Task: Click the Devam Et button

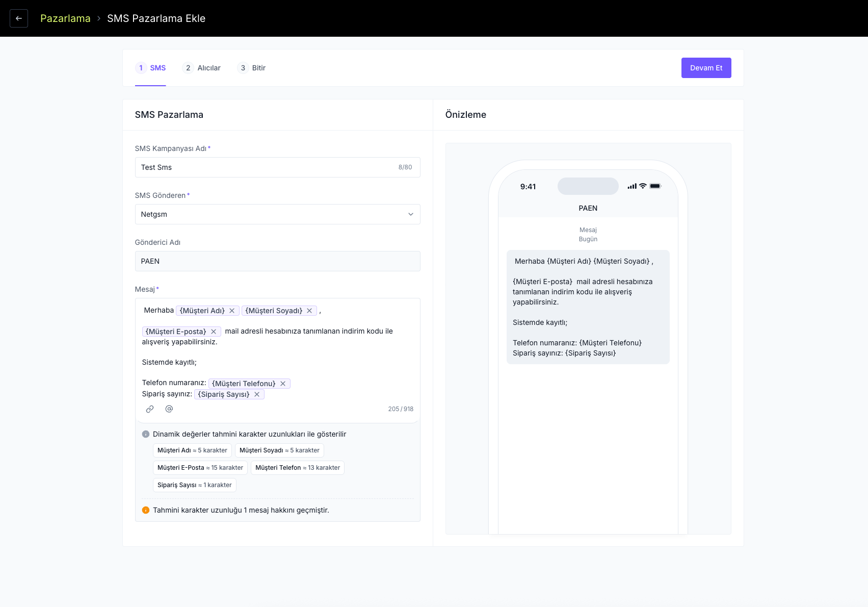Action: click(706, 68)
